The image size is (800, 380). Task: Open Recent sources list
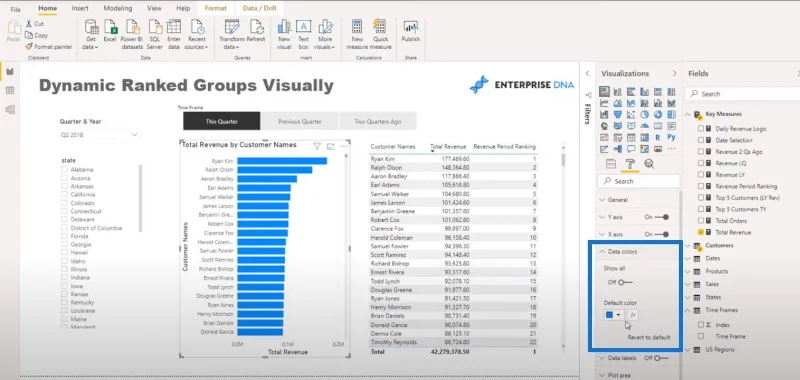coord(196,34)
